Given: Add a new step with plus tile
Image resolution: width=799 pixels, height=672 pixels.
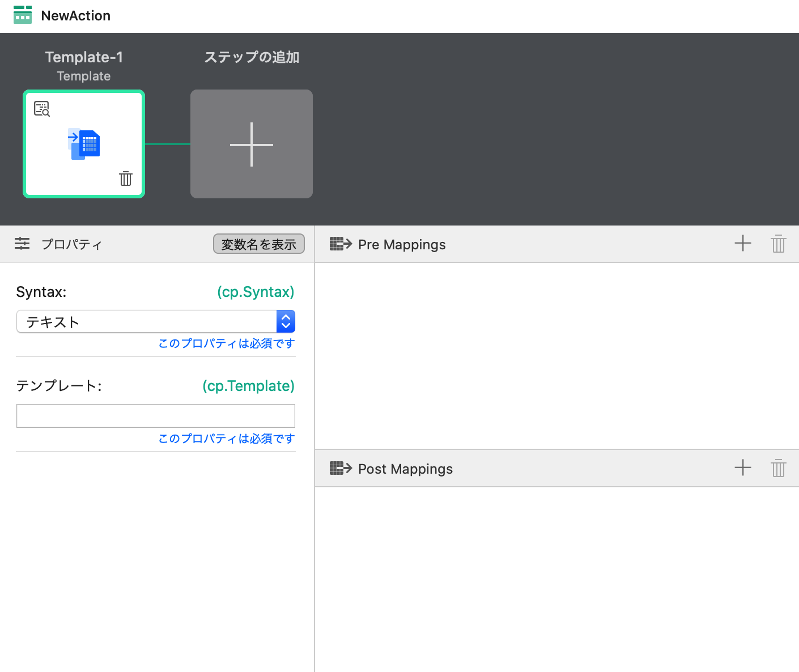Looking at the screenshot, I should pyautogui.click(x=252, y=144).
